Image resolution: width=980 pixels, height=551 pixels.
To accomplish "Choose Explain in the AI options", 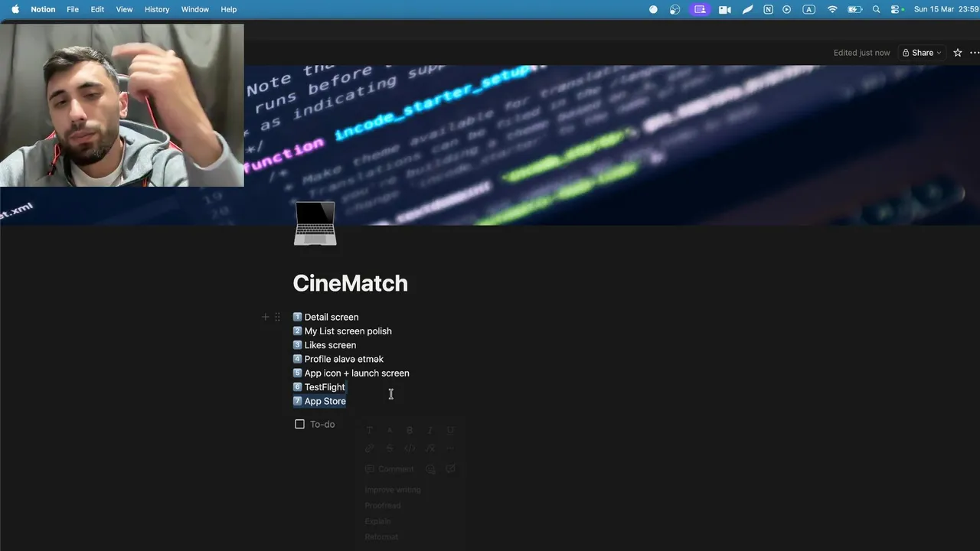I will (377, 521).
